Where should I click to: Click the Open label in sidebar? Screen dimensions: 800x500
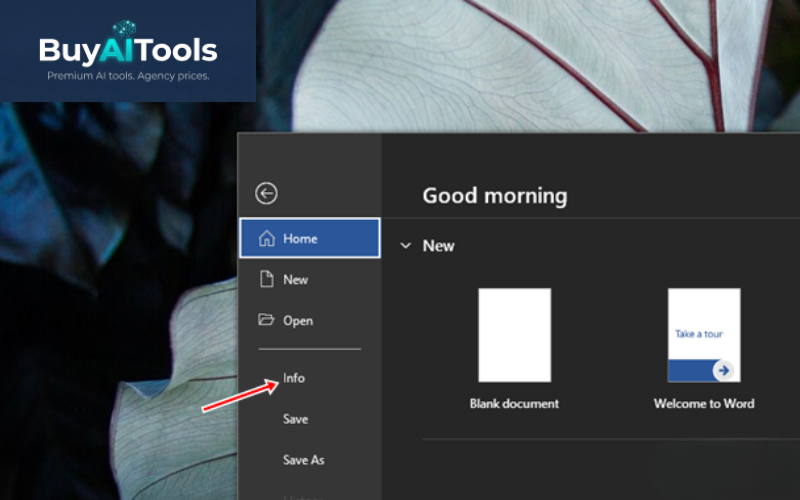(x=298, y=321)
